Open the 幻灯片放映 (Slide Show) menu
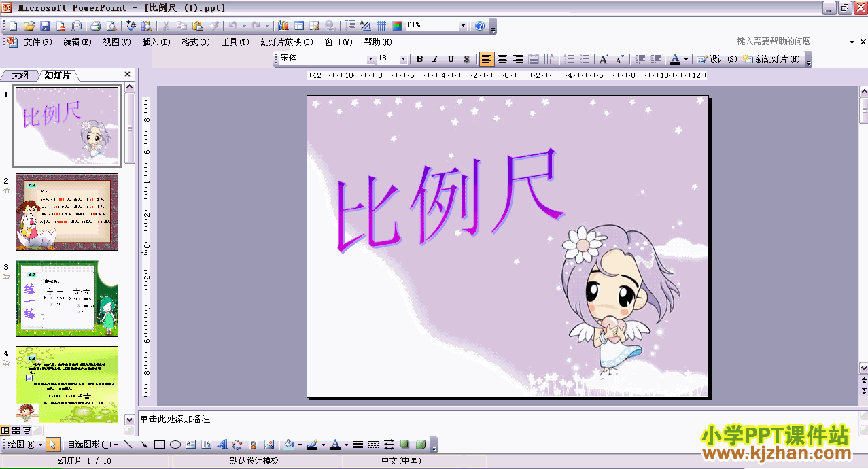Screen dimensions: 868x469 coord(286,42)
